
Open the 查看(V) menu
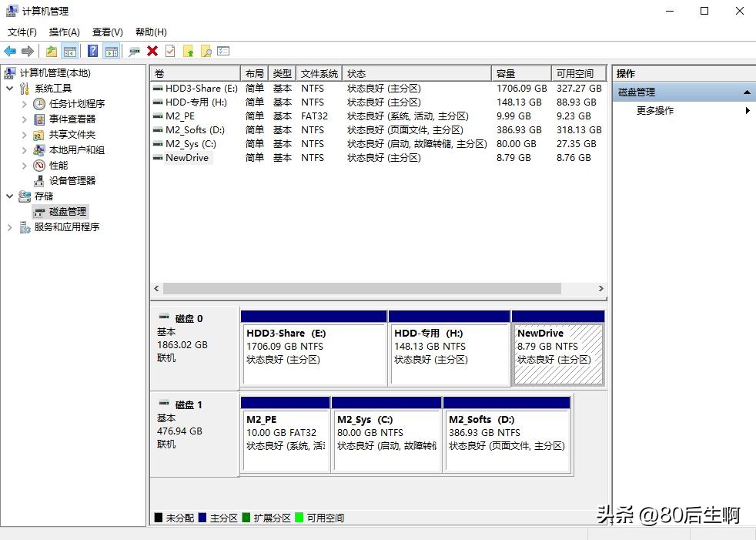tap(107, 32)
